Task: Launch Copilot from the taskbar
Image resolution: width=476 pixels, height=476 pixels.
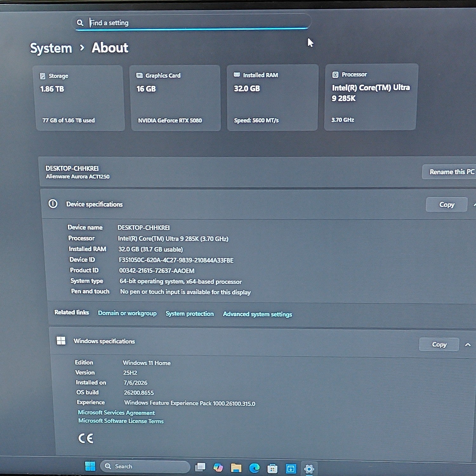Action: (218, 467)
